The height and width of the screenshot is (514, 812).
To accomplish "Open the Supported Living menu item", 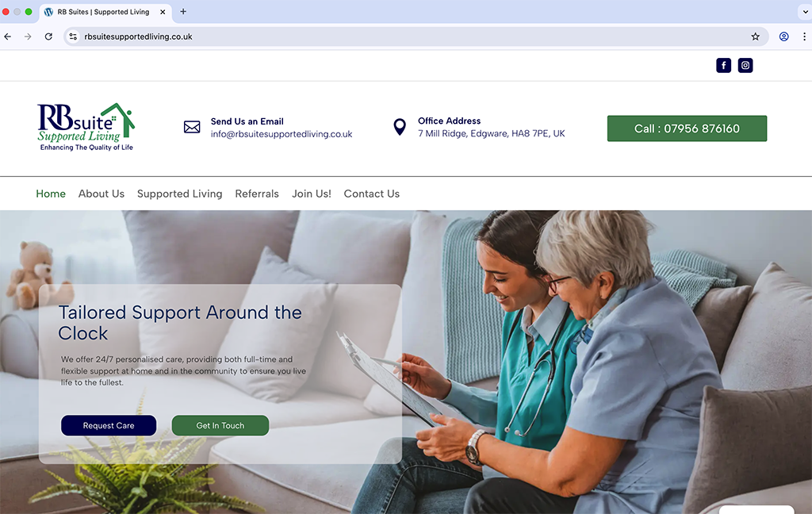I will coord(180,194).
